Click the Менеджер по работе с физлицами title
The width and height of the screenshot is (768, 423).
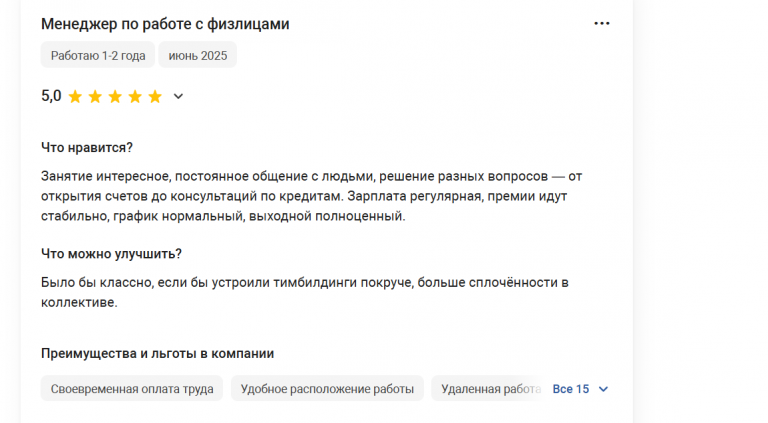click(x=165, y=24)
